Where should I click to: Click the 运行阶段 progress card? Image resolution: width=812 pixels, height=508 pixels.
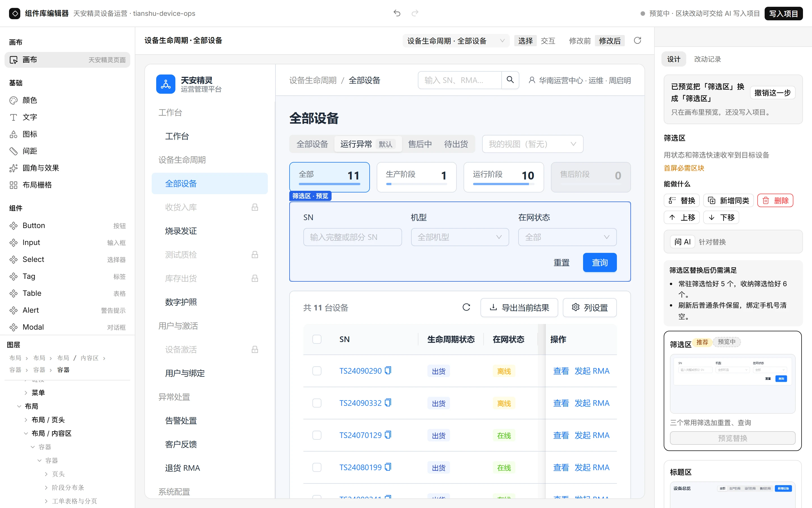click(503, 178)
